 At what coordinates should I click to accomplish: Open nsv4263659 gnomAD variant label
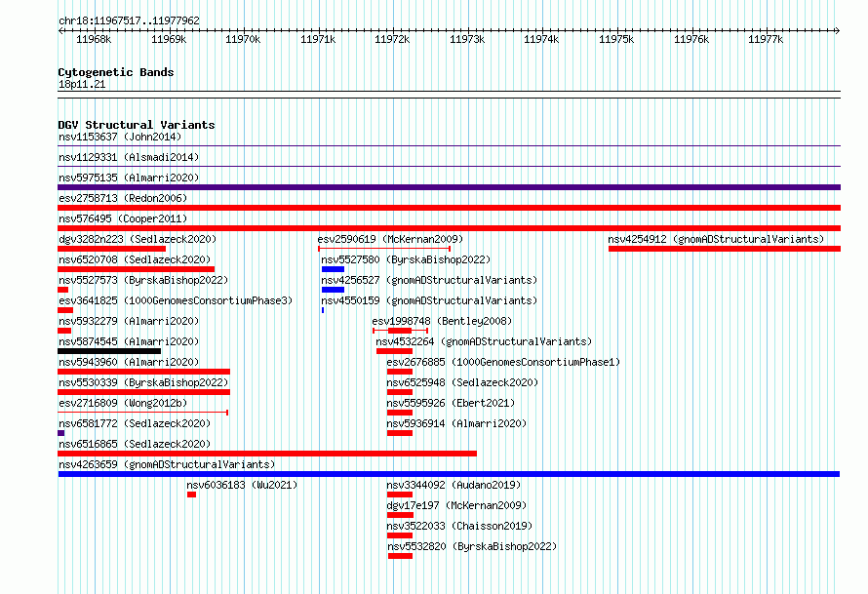click(167, 464)
